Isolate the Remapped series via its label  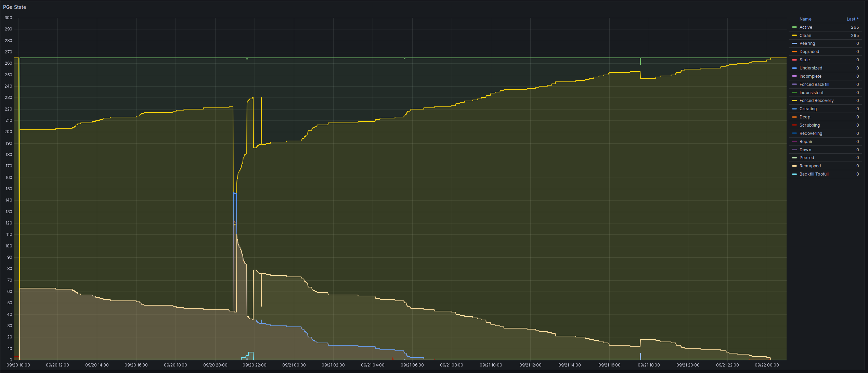click(810, 166)
